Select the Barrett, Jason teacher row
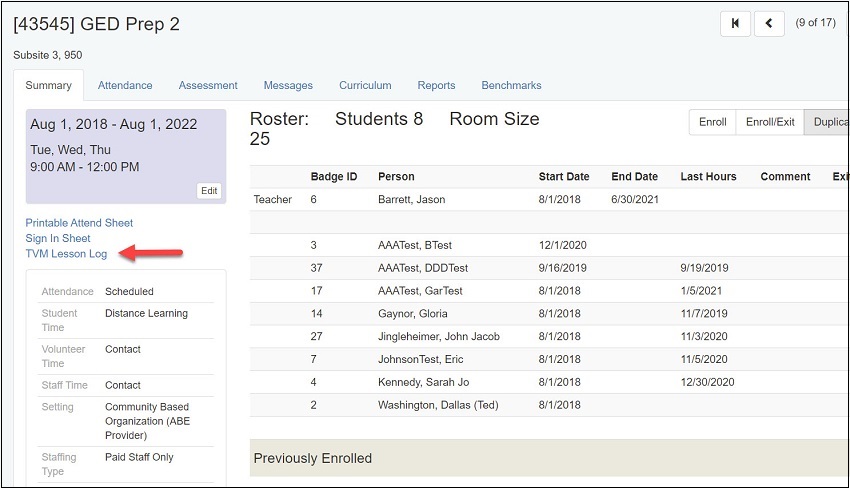This screenshot has width=850, height=488. (549, 200)
